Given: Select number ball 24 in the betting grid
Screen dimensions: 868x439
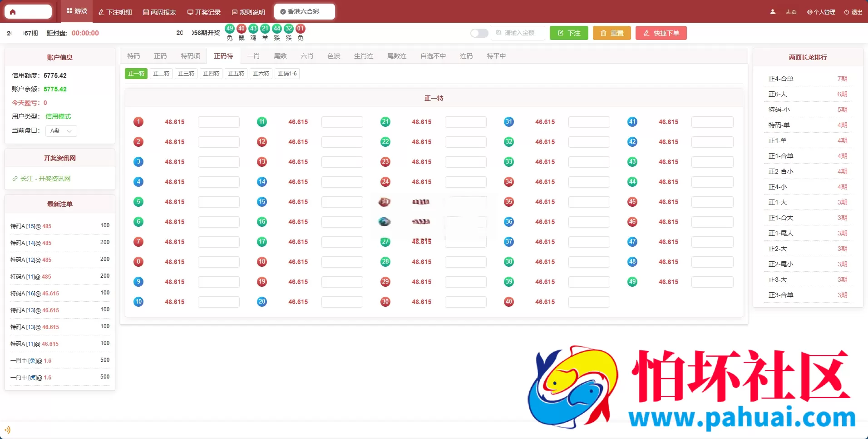Looking at the screenshot, I should (385, 182).
